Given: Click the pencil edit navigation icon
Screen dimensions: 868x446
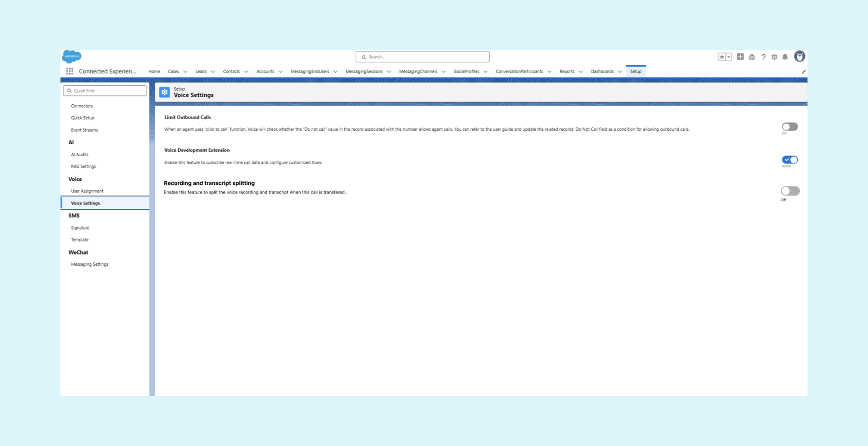Looking at the screenshot, I should [803, 71].
